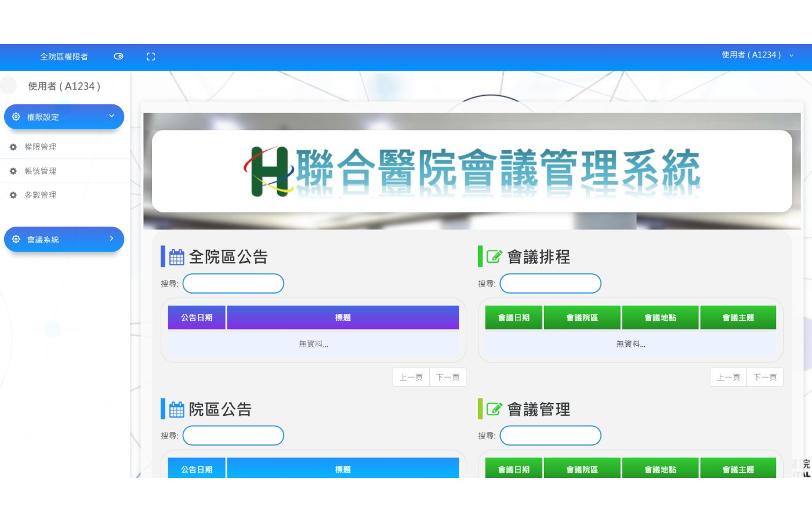The height and width of the screenshot is (522, 812).
Task: Click the gear icon beside 權限管理
Action: click(x=13, y=147)
